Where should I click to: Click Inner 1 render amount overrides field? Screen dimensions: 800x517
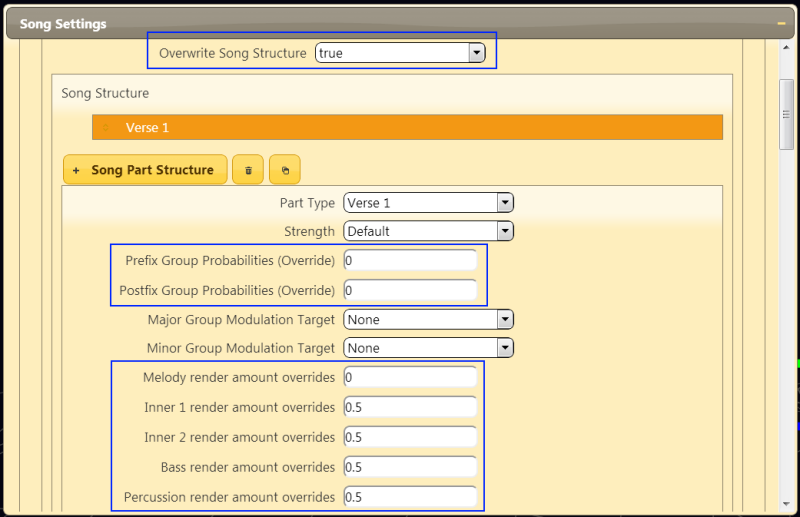point(410,407)
